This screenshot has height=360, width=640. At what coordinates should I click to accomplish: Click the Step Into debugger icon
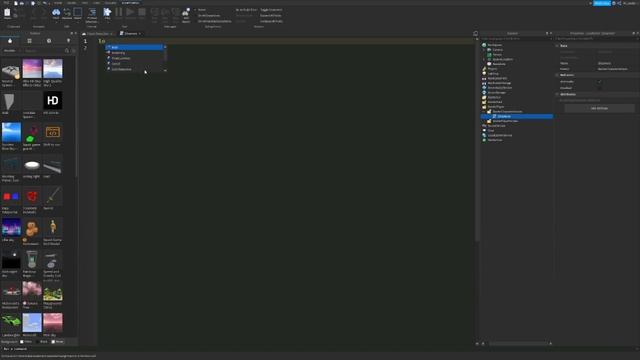[x=155, y=12]
